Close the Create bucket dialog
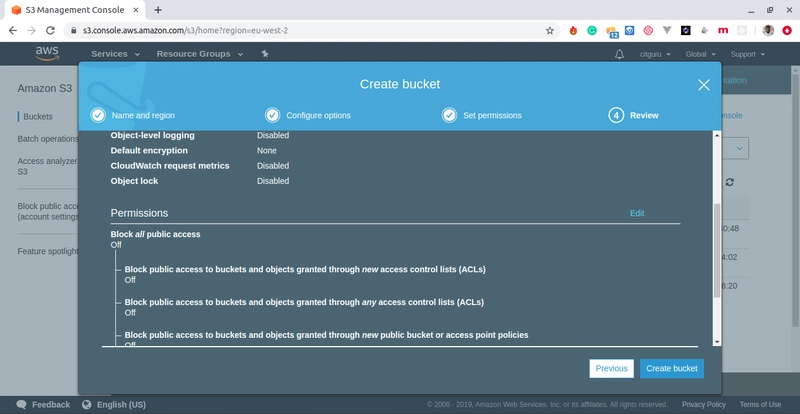The width and height of the screenshot is (800, 414). [704, 85]
